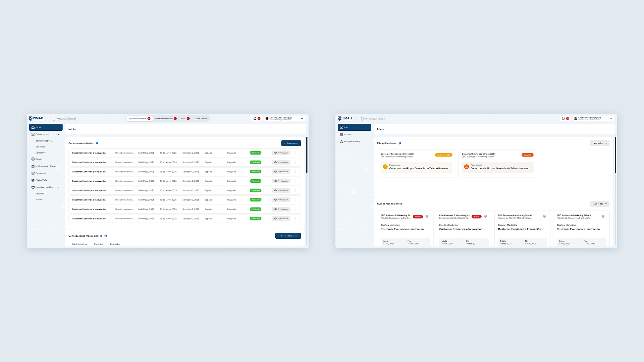Open the En ejecución application card
The height and width of the screenshot is (362, 644).
point(416,163)
